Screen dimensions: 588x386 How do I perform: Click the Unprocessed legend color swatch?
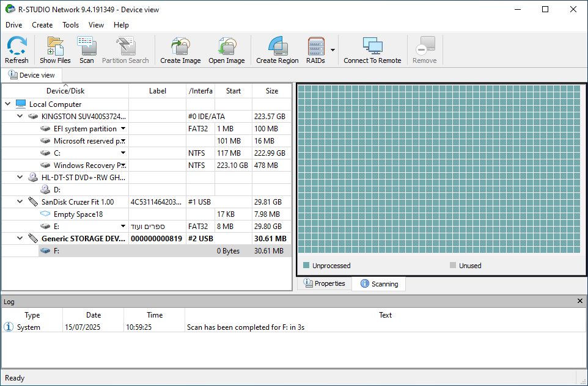(x=306, y=265)
